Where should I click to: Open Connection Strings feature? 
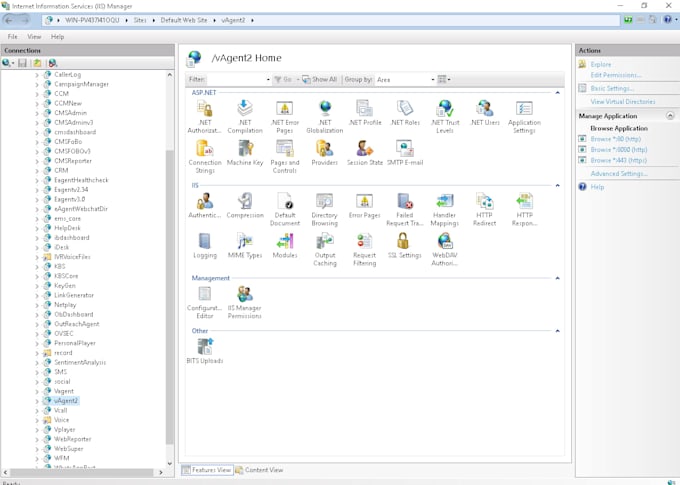[205, 157]
